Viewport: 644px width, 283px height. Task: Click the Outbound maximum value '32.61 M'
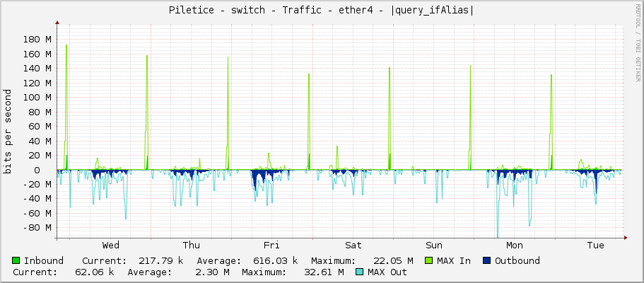[324, 272]
